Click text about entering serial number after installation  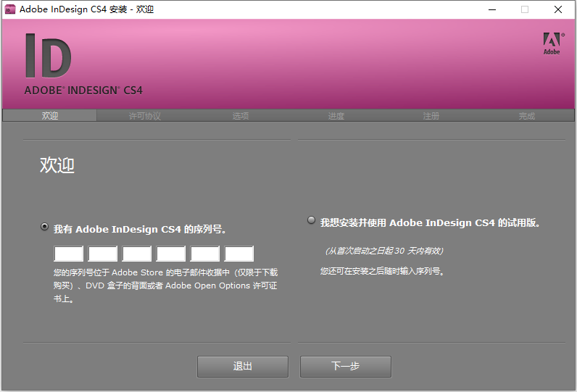coord(382,272)
